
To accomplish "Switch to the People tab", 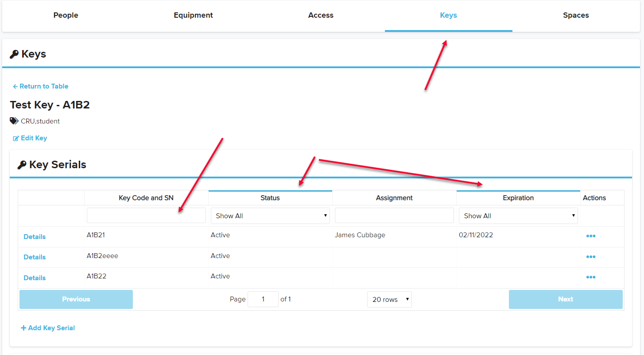I will (x=66, y=15).
